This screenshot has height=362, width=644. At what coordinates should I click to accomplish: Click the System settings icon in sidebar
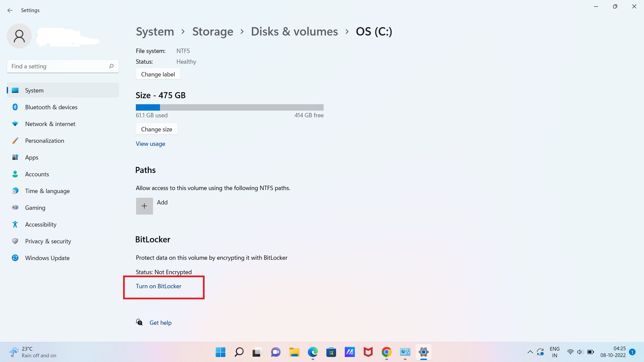(x=16, y=90)
